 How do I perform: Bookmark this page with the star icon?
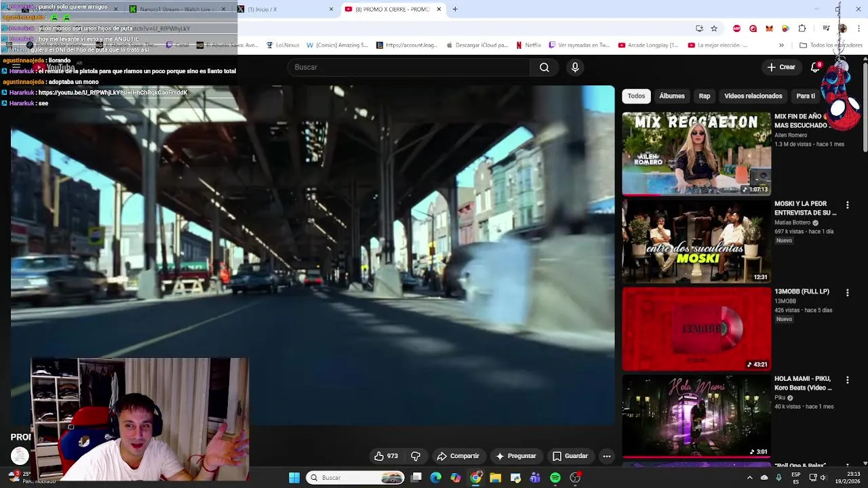point(714,28)
